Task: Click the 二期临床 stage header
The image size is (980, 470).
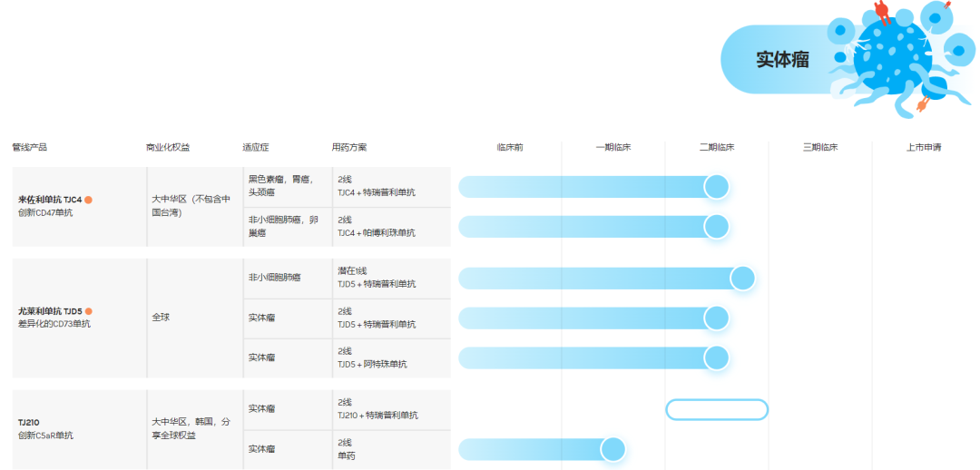Action: (x=717, y=148)
